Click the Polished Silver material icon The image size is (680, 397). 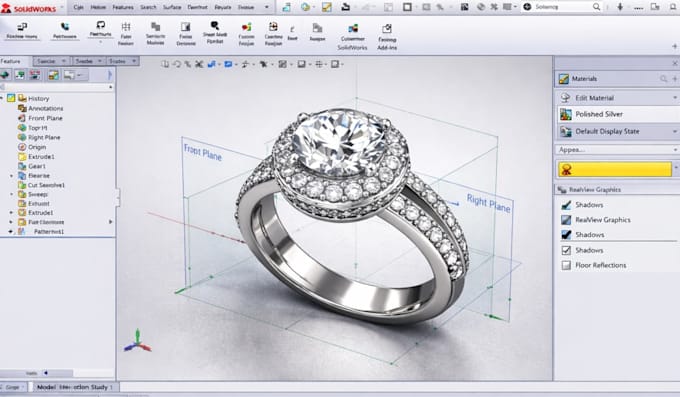click(566, 114)
